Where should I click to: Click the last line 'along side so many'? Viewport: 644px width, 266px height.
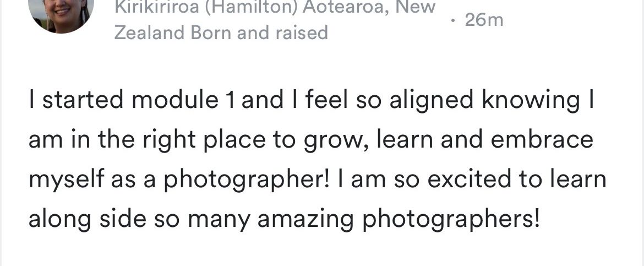[x=283, y=219]
